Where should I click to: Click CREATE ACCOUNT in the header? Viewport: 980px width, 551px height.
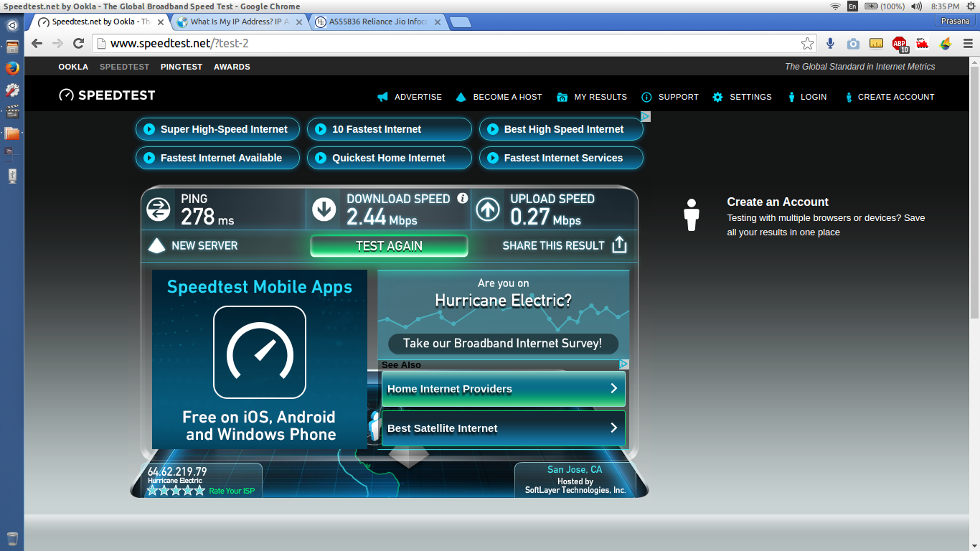click(x=890, y=97)
